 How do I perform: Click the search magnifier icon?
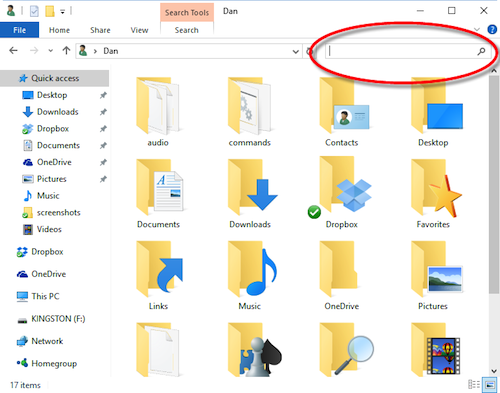(481, 51)
